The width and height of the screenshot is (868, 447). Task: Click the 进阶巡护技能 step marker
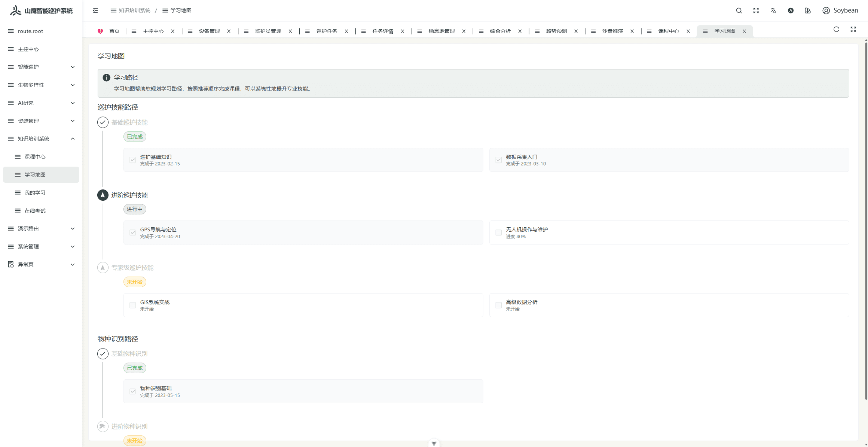coord(103,195)
